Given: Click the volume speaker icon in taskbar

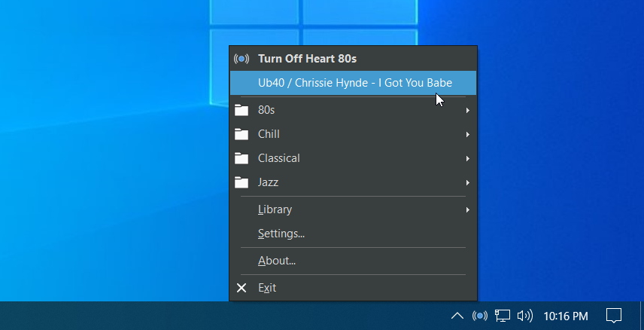Looking at the screenshot, I should point(525,316).
